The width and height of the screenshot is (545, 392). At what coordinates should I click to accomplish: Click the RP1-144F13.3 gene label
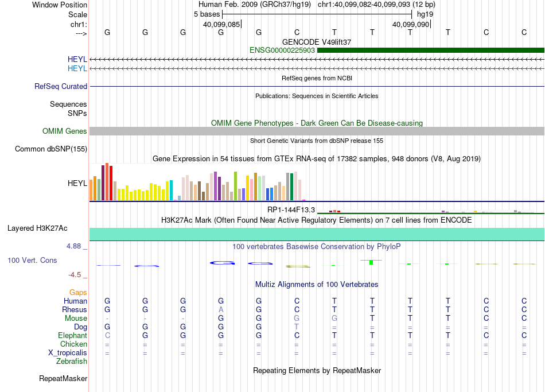tap(291, 209)
